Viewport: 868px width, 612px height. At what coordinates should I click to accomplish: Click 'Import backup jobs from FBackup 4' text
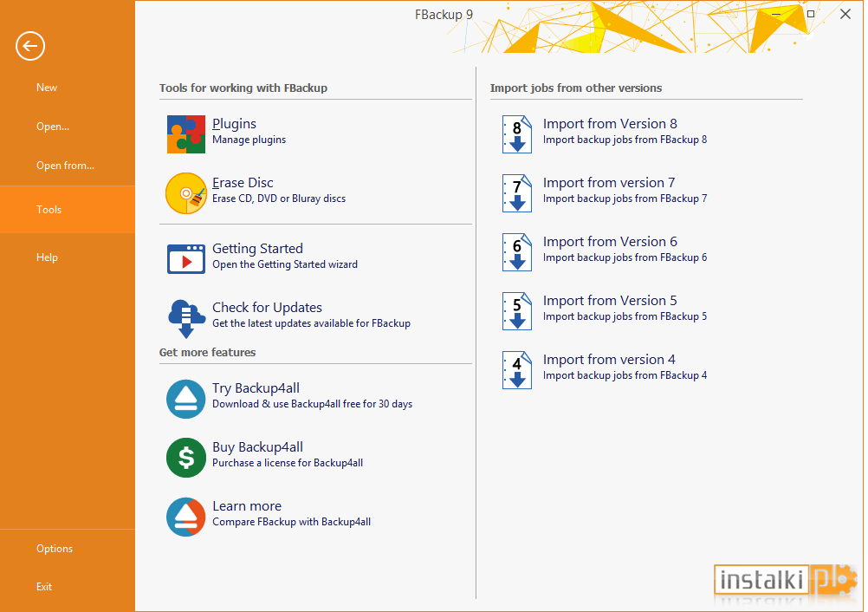tap(625, 375)
